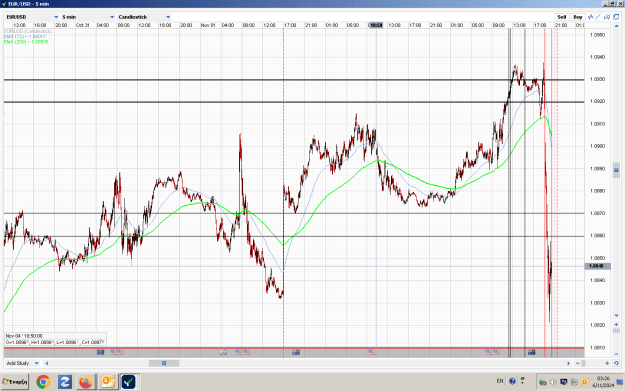Click the last event flag near red lines
This screenshot has width=625, height=391.
coord(532,352)
